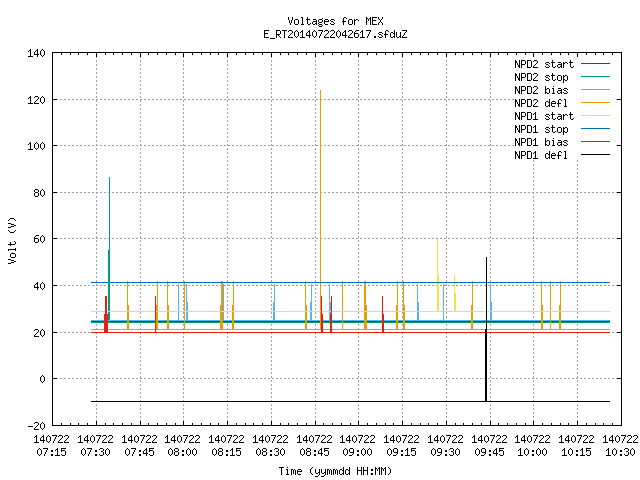Click the x-axis time label 09:45
This screenshot has height=480, width=640.
[x=489, y=453]
